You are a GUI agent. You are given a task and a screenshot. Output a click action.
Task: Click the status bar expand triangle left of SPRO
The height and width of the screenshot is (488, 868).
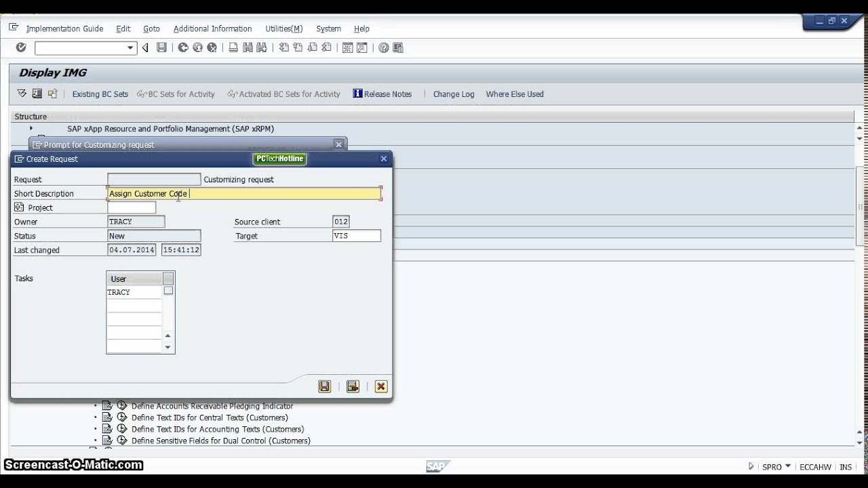tap(751, 466)
